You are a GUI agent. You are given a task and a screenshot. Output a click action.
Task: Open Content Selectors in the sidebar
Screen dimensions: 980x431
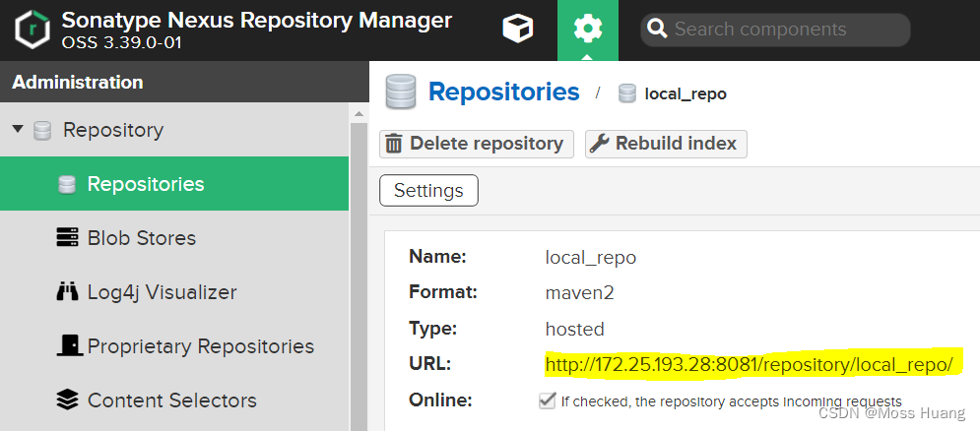[x=174, y=400]
